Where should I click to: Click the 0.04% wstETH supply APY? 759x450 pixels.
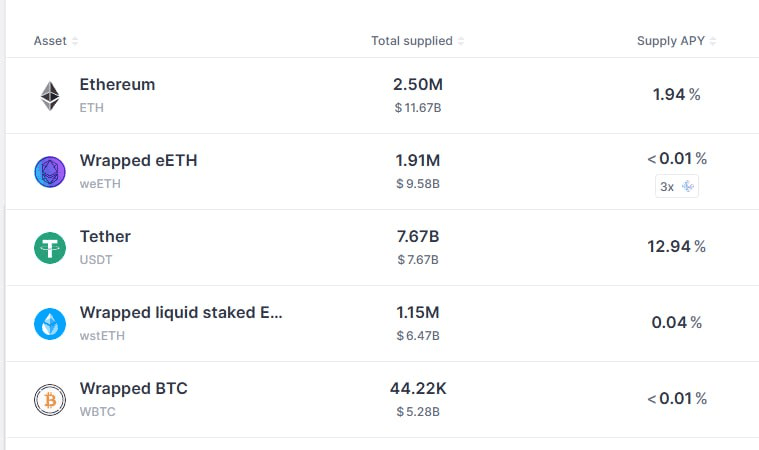(x=677, y=323)
